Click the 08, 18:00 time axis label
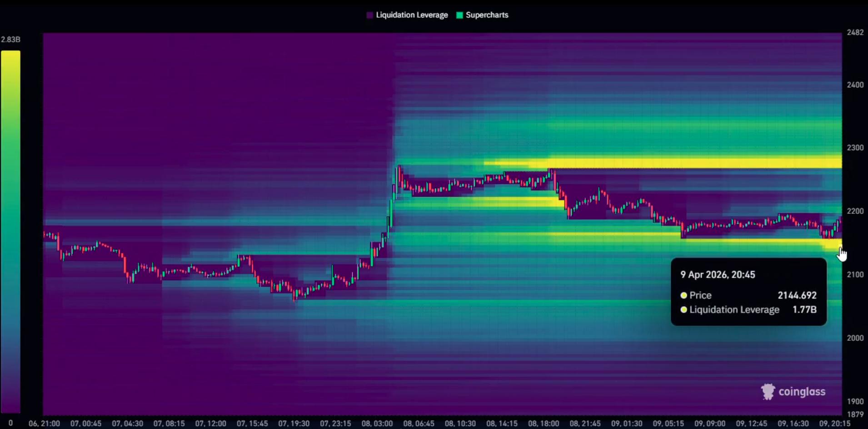Image resolution: width=868 pixels, height=429 pixels. pos(544,424)
